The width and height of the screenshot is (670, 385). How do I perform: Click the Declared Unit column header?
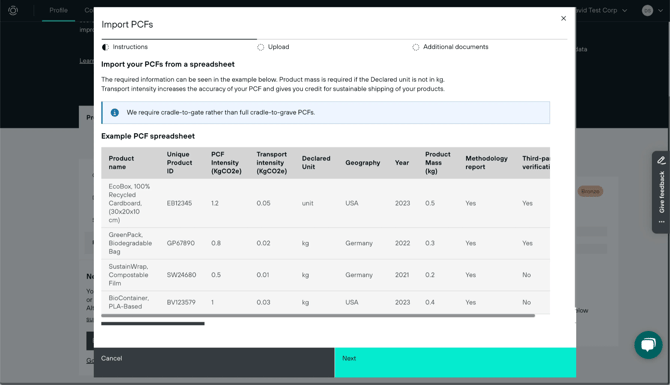[316, 163]
